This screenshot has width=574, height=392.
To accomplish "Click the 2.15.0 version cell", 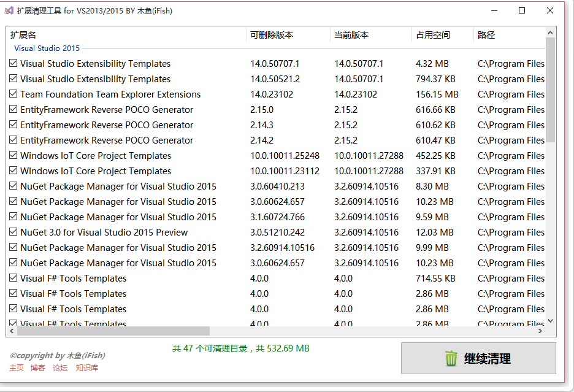I will (262, 110).
